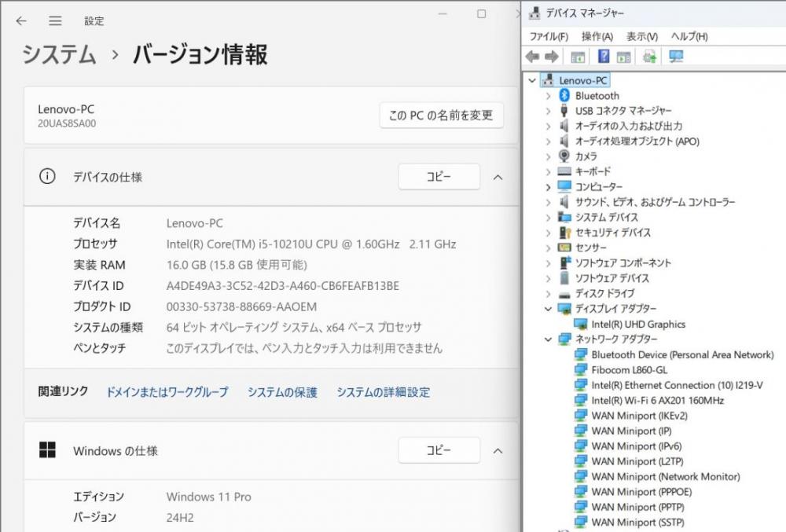Image resolution: width=786 pixels, height=532 pixels.
Task: Click the システム breadcrumb in Settings
Action: 59,54
